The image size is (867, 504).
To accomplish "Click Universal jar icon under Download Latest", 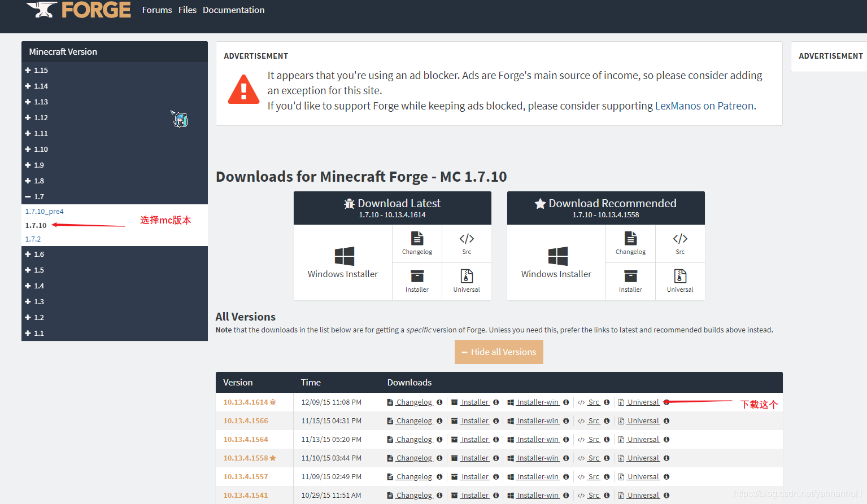I will coord(467,281).
